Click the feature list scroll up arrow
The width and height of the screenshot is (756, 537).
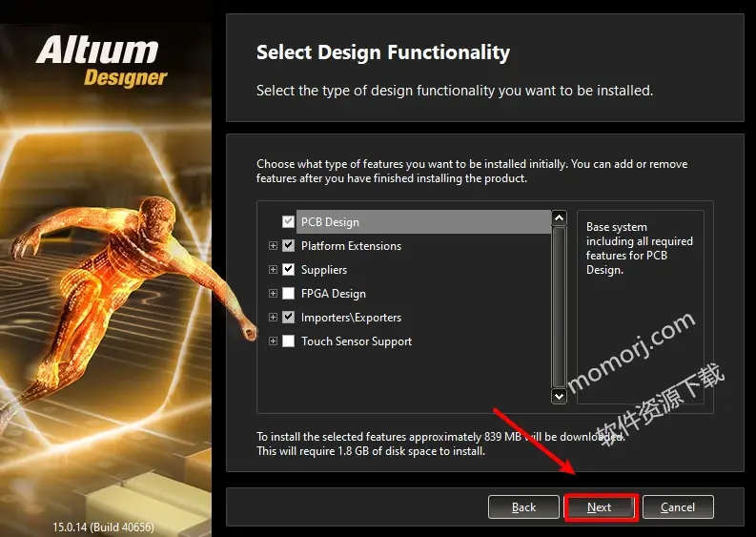[x=559, y=218]
